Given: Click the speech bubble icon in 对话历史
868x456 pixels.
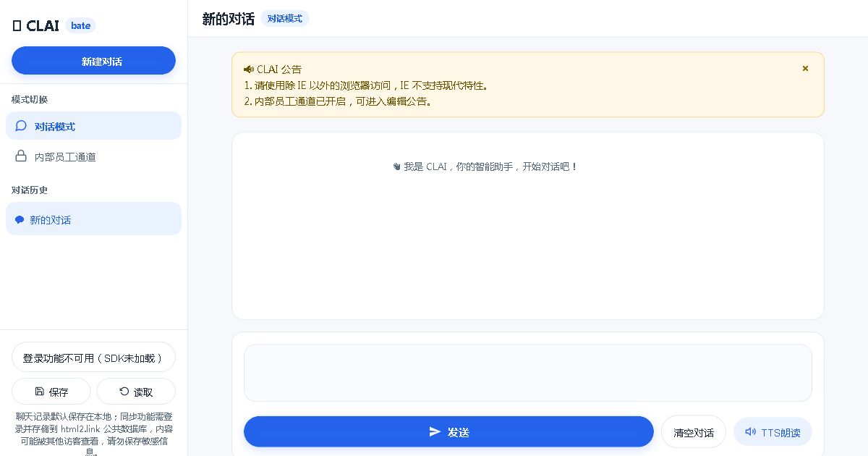Looking at the screenshot, I should pos(20,219).
